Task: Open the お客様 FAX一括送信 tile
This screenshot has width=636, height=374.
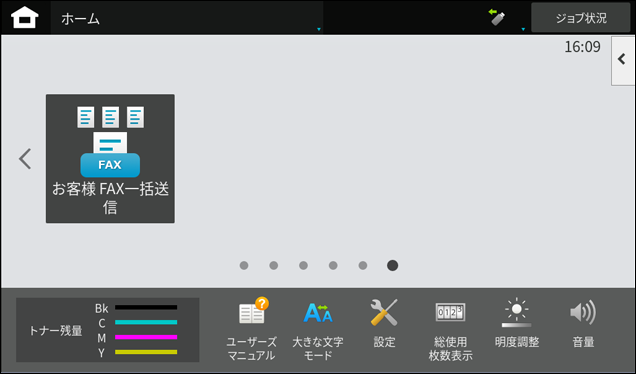Action: tap(110, 159)
